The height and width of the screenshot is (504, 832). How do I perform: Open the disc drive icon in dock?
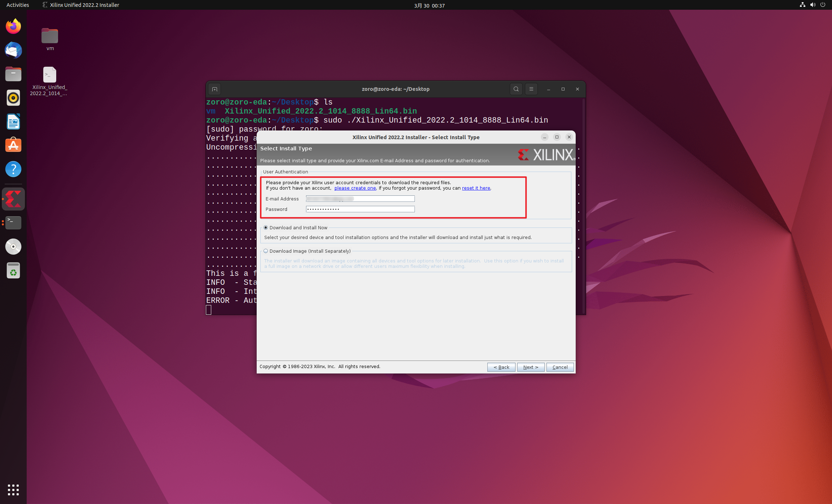point(13,247)
